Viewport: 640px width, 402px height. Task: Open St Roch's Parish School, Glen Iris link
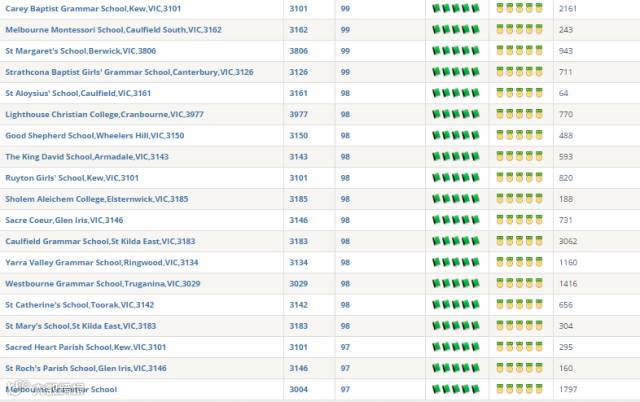pyautogui.click(x=86, y=369)
